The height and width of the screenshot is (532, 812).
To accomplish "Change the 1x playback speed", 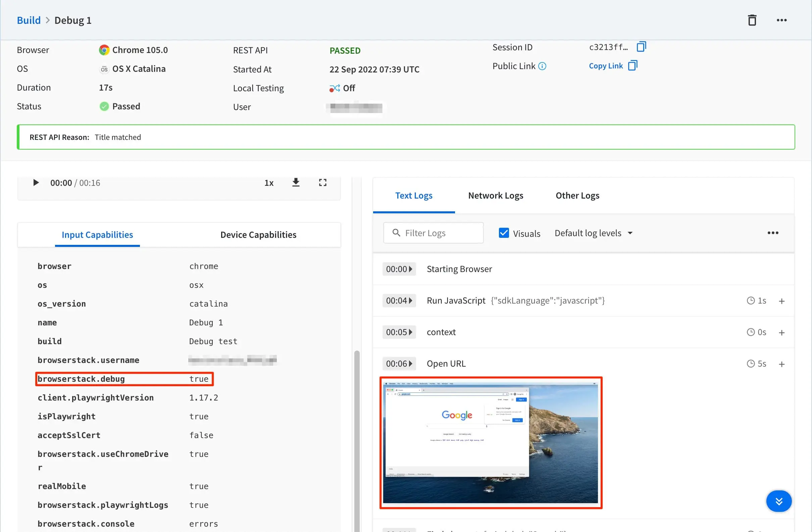I will click(269, 183).
